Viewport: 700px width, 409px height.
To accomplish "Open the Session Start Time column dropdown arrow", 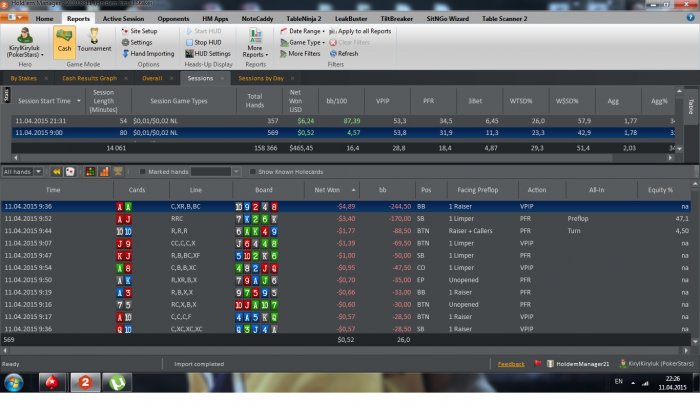I will pyautogui.click(x=79, y=101).
